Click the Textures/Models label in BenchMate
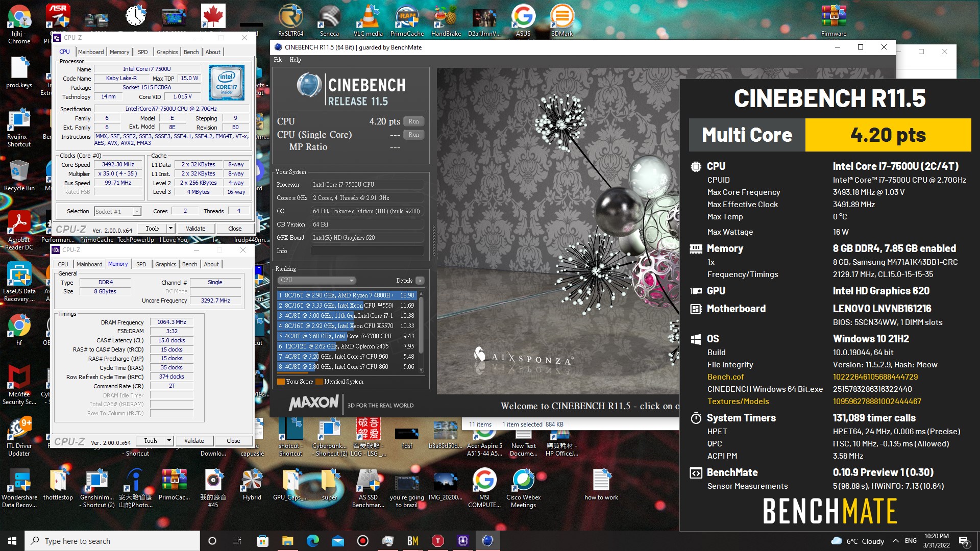This screenshot has height=551, width=980. pos(738,402)
